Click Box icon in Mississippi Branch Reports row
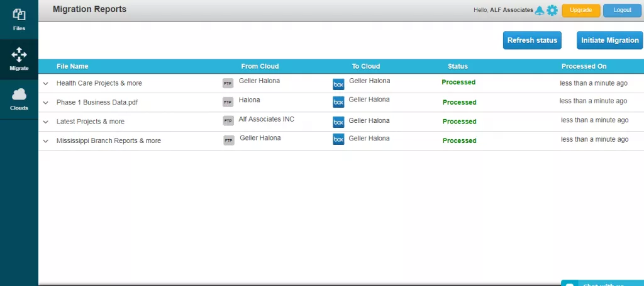This screenshot has width=644, height=286. (x=338, y=140)
